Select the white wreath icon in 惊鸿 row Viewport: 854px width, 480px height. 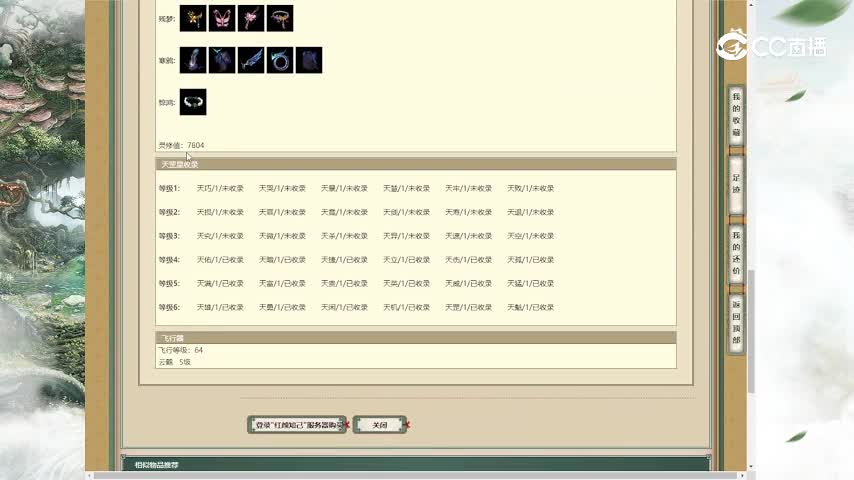[x=193, y=102]
